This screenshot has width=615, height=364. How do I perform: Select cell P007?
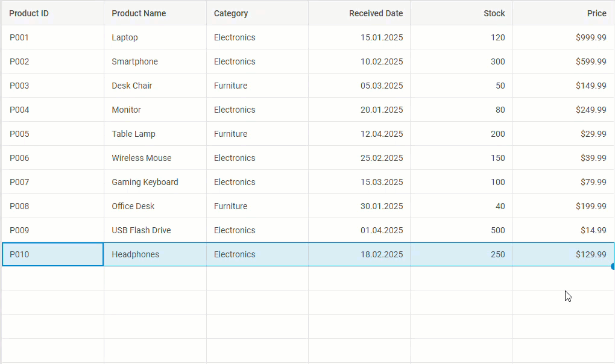click(x=52, y=182)
